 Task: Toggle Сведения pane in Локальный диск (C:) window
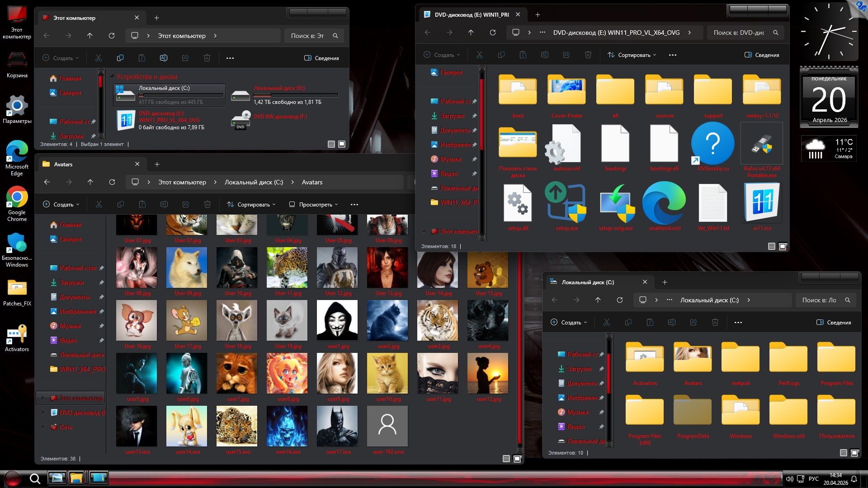pos(834,323)
